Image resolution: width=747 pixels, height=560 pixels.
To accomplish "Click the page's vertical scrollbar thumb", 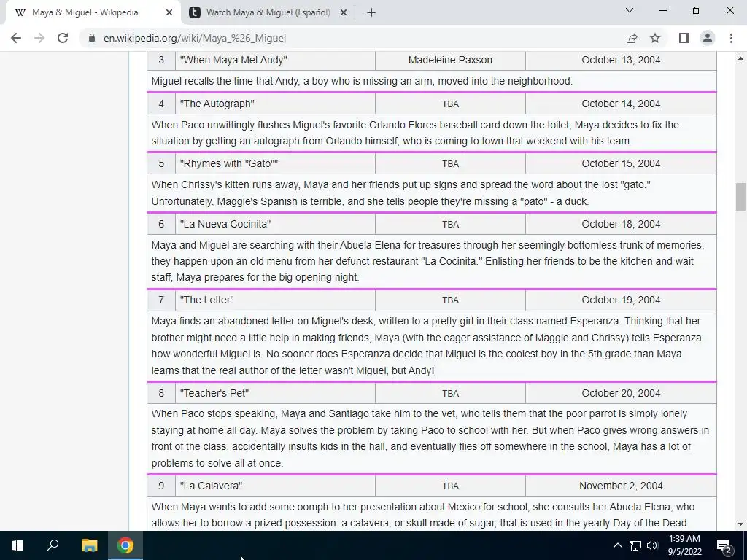I will pyautogui.click(x=741, y=196).
